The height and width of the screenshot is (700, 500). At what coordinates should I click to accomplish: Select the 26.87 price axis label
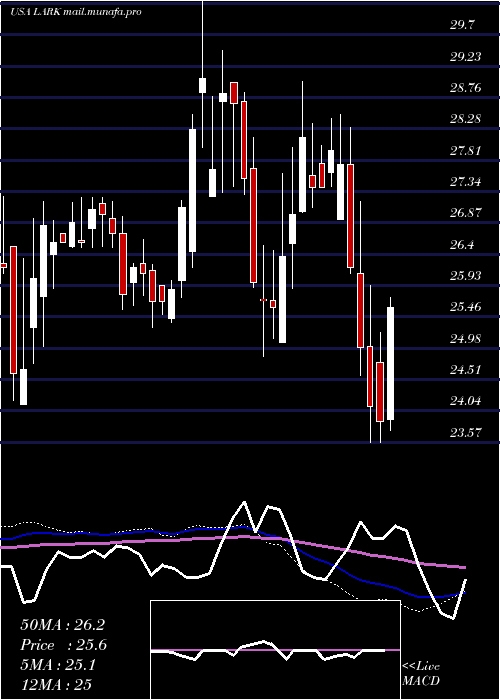465,213
